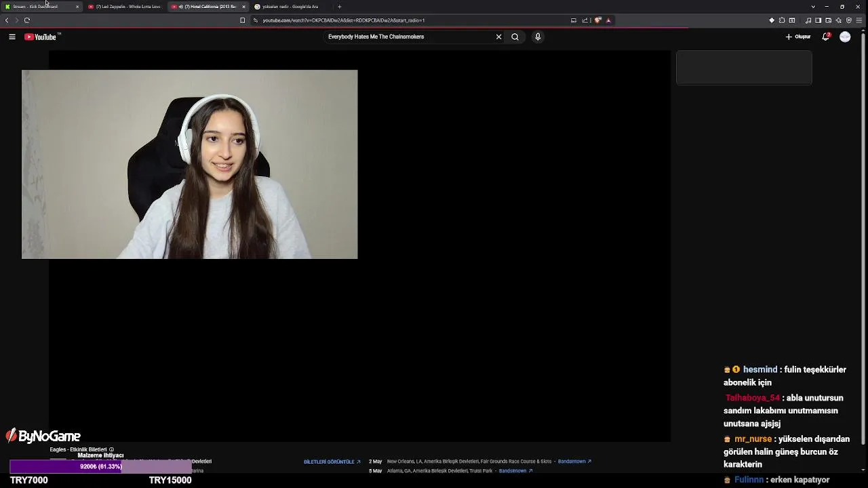Open Bandsintown link for New Orleans show
The width and height of the screenshot is (868, 488).
click(574, 462)
